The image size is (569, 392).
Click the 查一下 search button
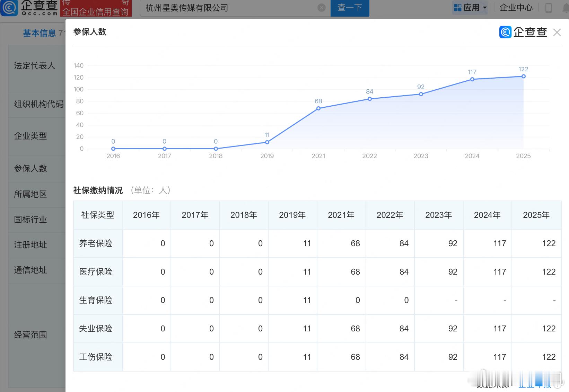350,8
